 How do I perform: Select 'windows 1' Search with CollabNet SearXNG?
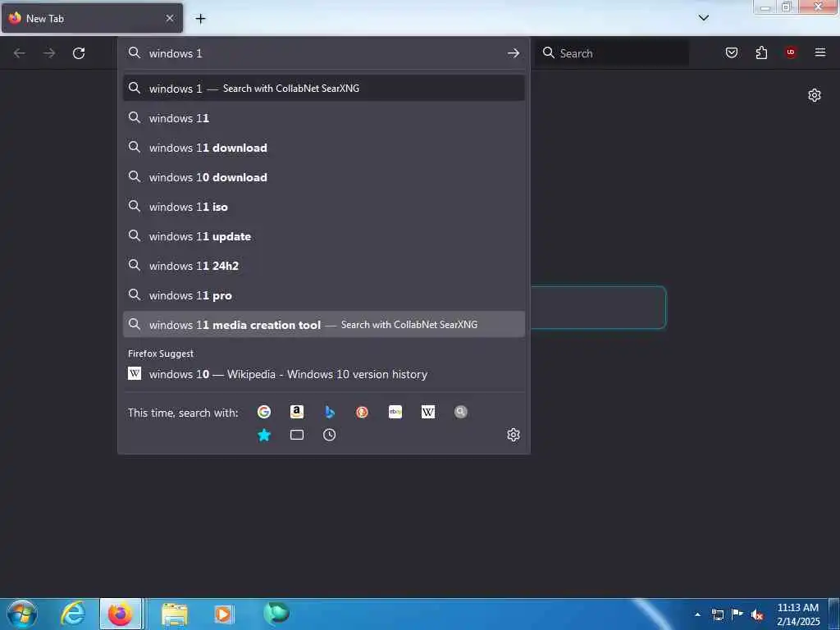pos(323,89)
